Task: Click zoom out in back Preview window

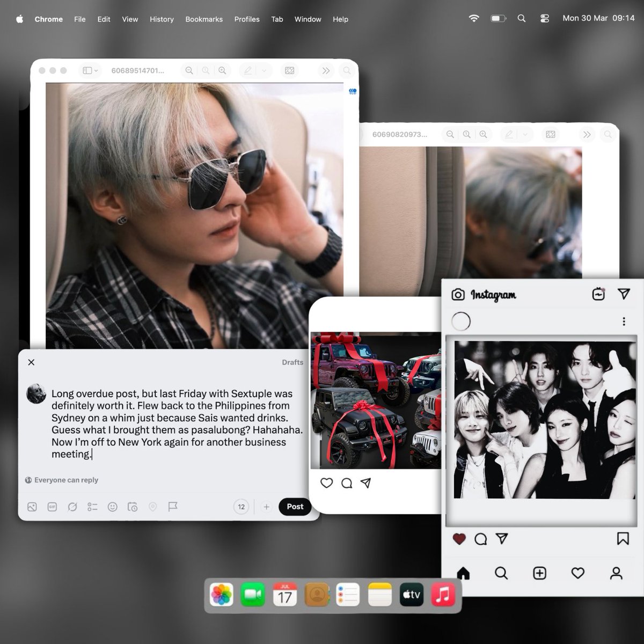Action: coord(450,134)
